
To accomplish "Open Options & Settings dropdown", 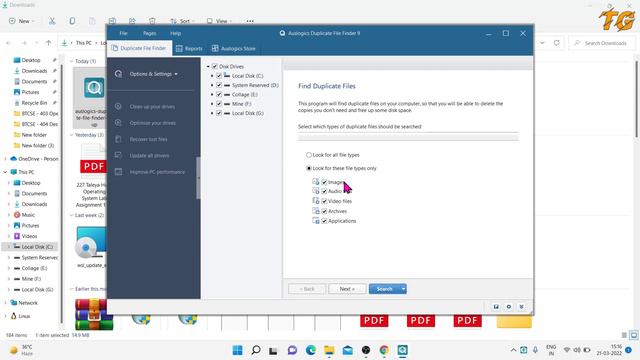I will click(153, 74).
